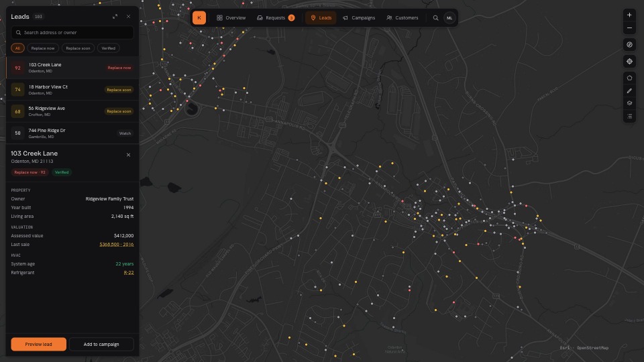Screen dimensions: 644x362
Task: Switch to the Leads tab
Action: pyautogui.click(x=321, y=18)
